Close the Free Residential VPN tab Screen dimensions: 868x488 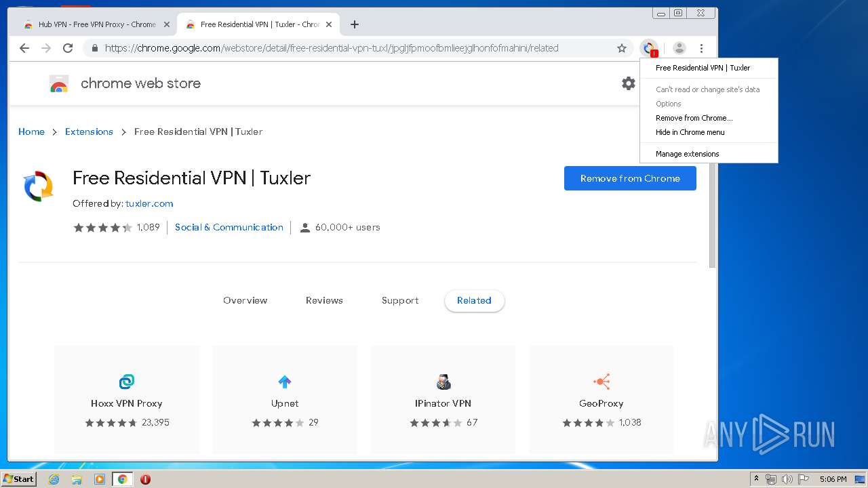pos(329,24)
